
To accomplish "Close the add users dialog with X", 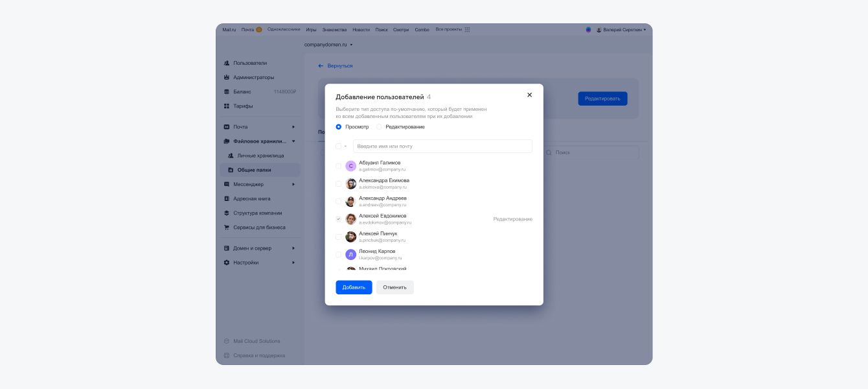I will (x=529, y=95).
